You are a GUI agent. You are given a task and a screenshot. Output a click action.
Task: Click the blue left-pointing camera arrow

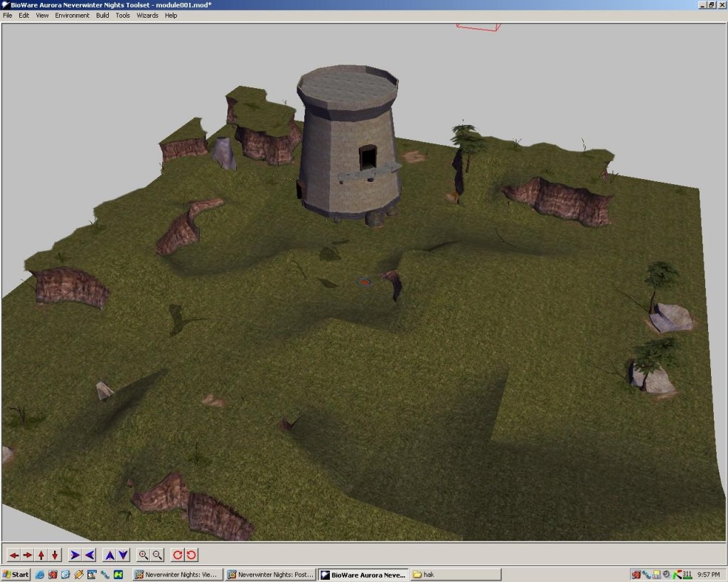(89, 555)
